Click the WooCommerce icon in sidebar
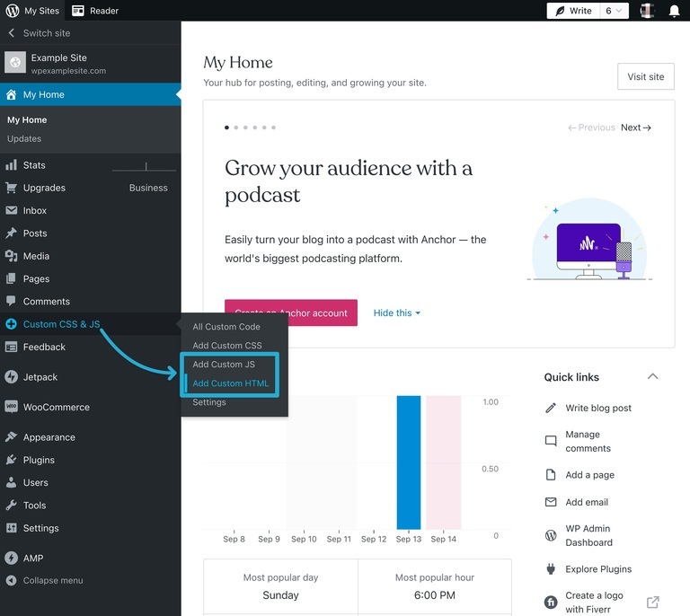This screenshot has height=616, width=690. [x=11, y=407]
